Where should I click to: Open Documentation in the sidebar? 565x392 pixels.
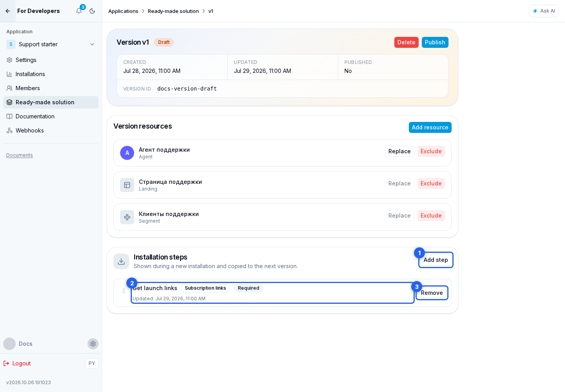click(x=51, y=116)
